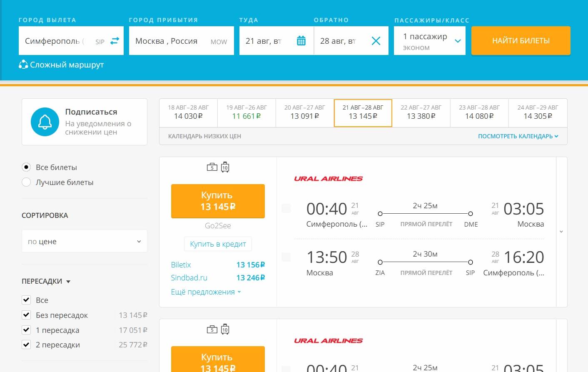588x372 pixels.
Task: Open the departure date calendar icon
Action: 301,41
